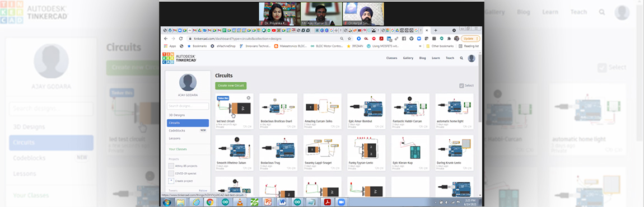Open Your Classes link in sidebar
644x207 pixels.
pos(178,149)
